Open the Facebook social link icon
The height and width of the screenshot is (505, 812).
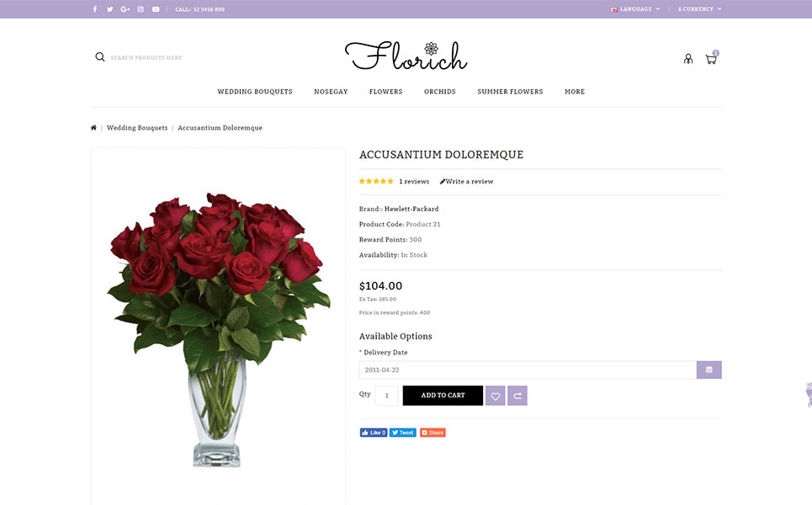pyautogui.click(x=95, y=9)
